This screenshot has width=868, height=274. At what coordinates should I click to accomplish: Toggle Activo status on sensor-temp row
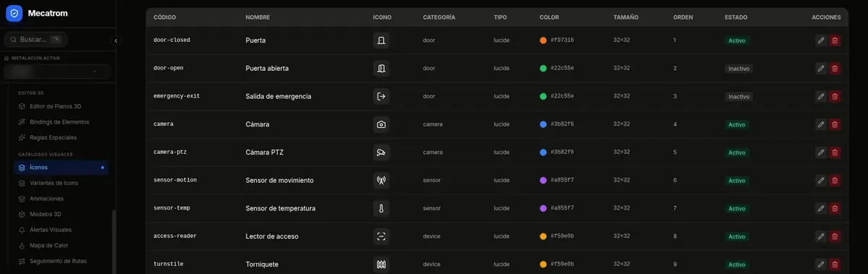pyautogui.click(x=736, y=209)
